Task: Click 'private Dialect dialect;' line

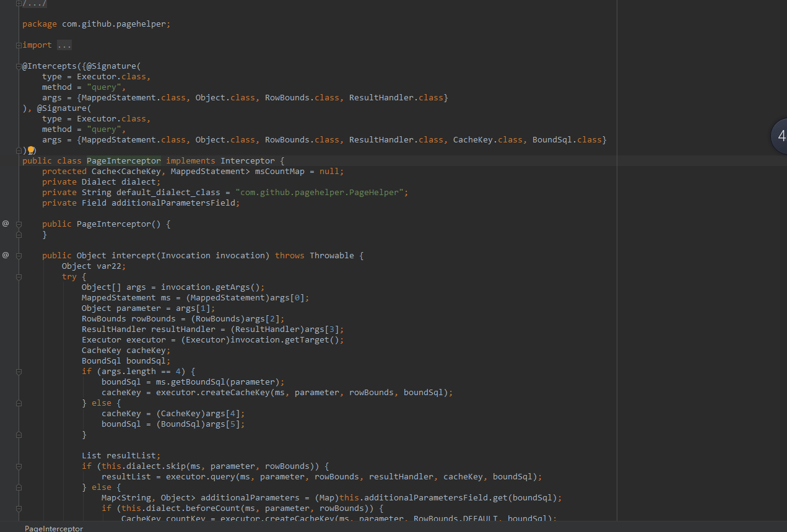Action: coord(102,181)
